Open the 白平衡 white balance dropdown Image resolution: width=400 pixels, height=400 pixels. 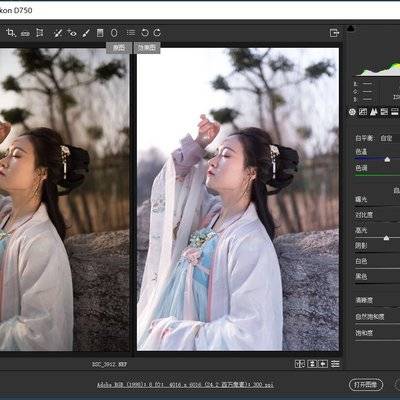coord(387,138)
